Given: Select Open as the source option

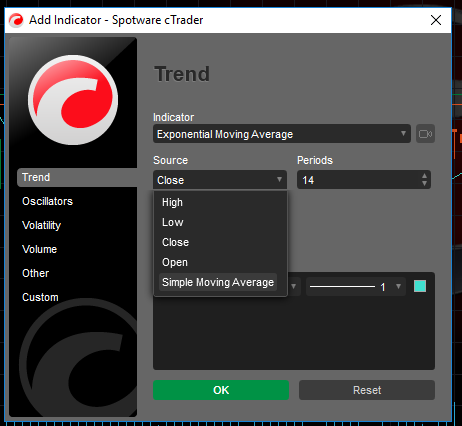Looking at the screenshot, I should pos(175,262).
